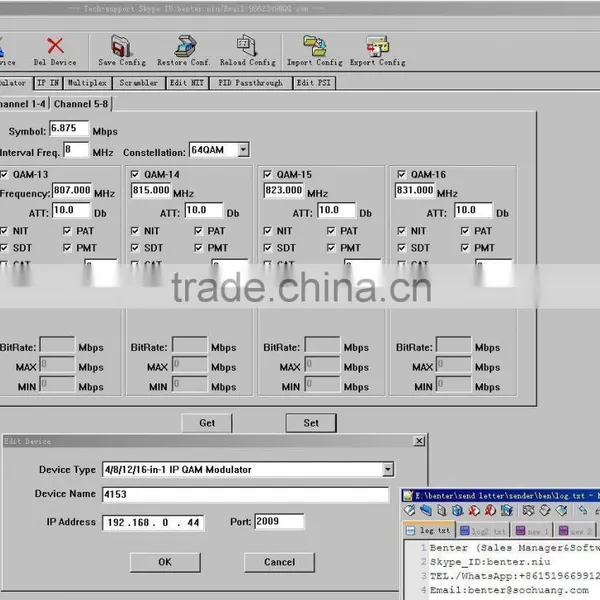Viewport: 600px width, 600px height.
Task: Toggle the PMT checkbox under QAM-16
Action: coord(465,248)
